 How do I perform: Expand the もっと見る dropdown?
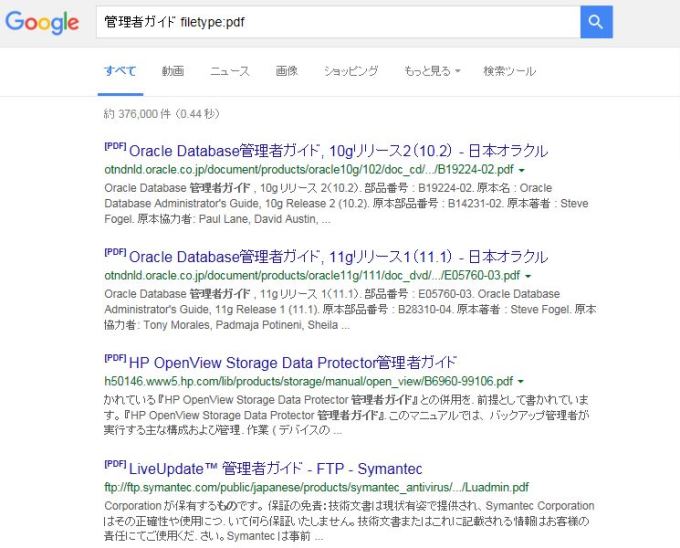[x=432, y=71]
